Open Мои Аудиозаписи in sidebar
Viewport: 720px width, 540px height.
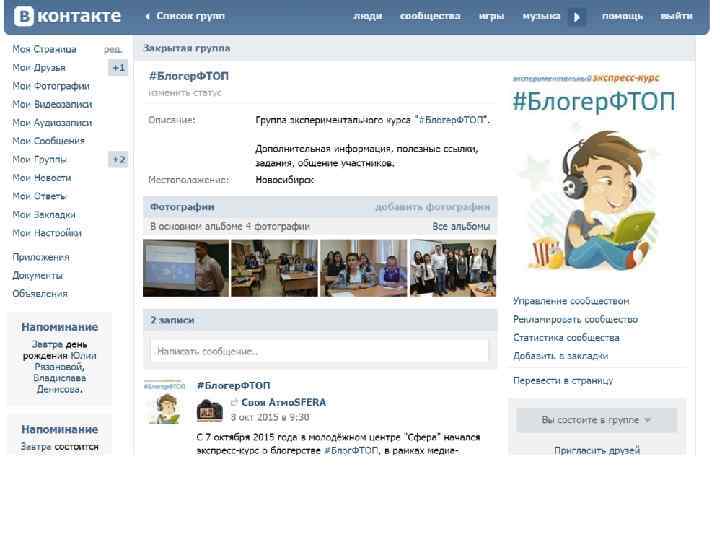(x=52, y=123)
